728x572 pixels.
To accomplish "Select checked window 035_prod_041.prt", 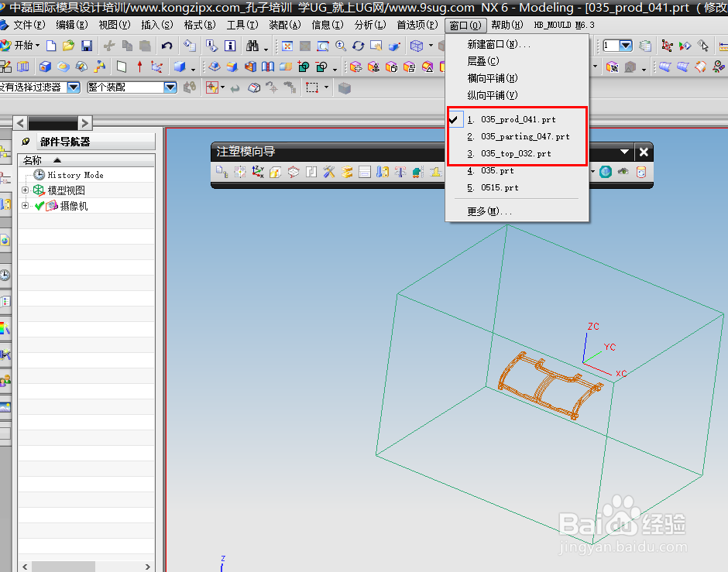I will pos(517,120).
